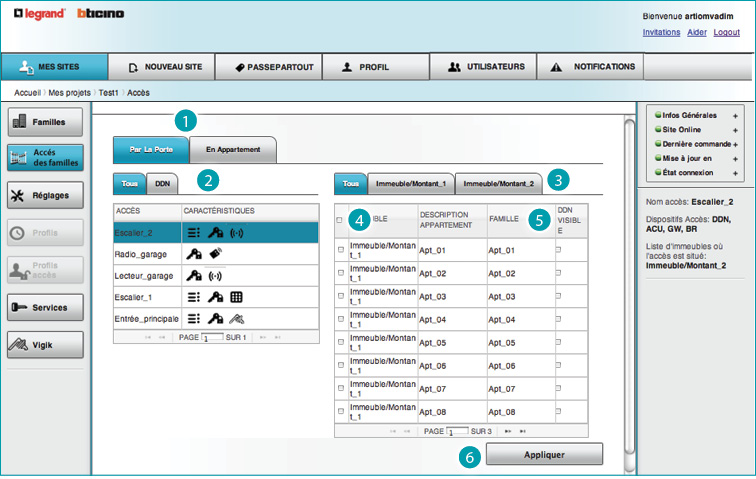Screen dimensions: 756x479
Task: Enable DDN visible checkbox for Apt_03
Action: tap(559, 296)
